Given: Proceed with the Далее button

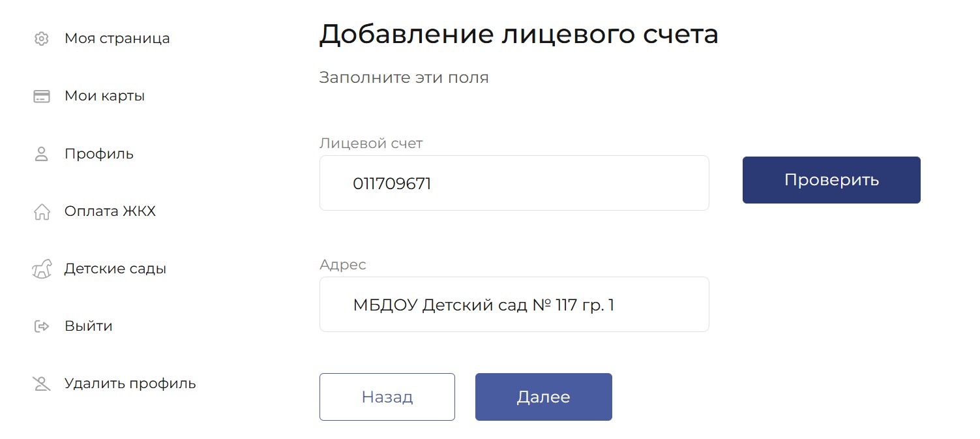Looking at the screenshot, I should (543, 397).
